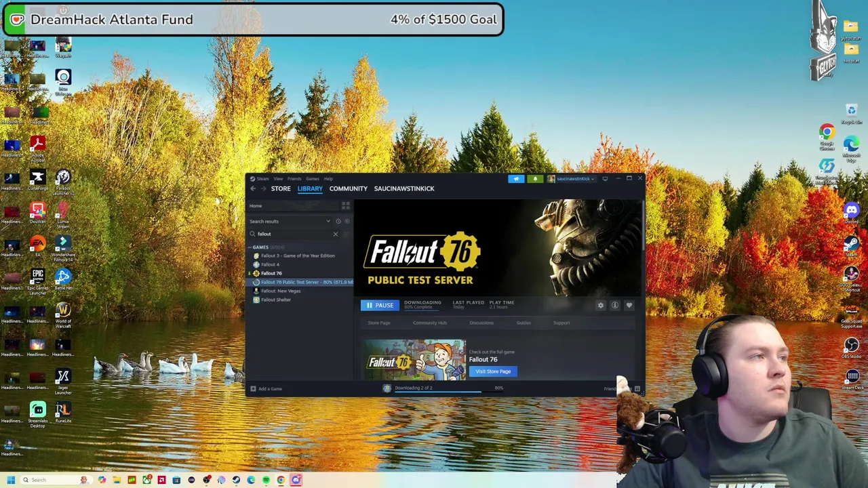Click the Windows Start button
The width and height of the screenshot is (868, 488).
[11, 480]
